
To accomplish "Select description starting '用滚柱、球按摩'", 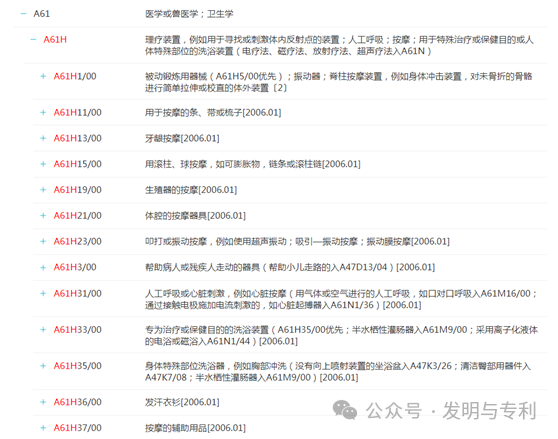I will (x=253, y=164).
